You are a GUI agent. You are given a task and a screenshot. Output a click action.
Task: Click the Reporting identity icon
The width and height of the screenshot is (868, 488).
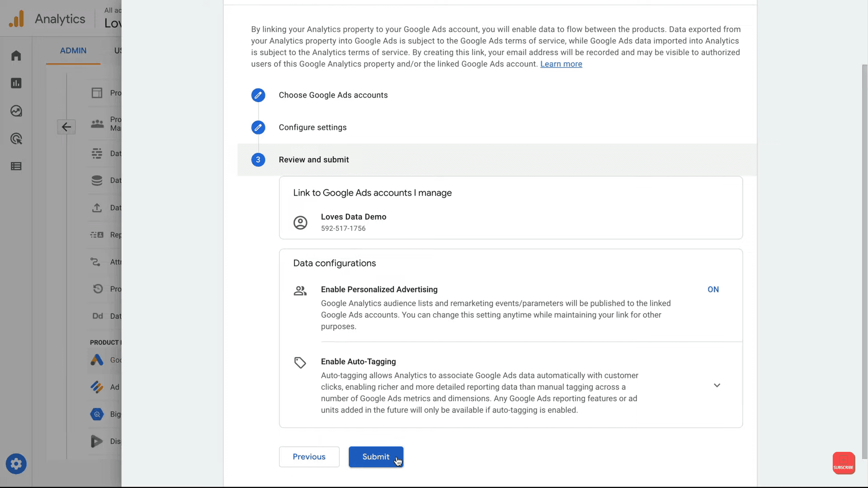(97, 235)
